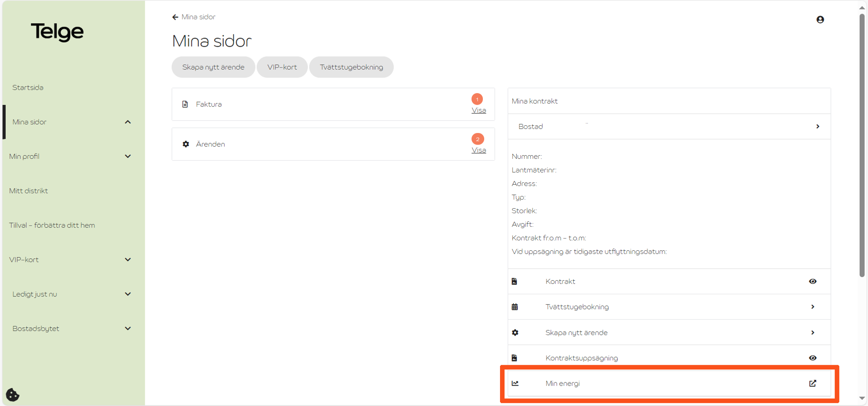Go to Startsida in the sidebar
Image resolution: width=868 pixels, height=406 pixels.
click(x=28, y=87)
